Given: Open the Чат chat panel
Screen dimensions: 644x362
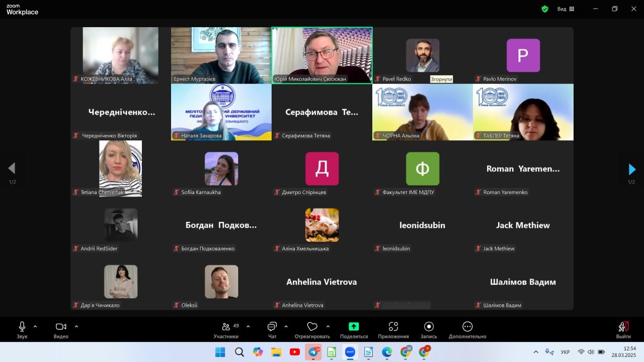Looking at the screenshot, I should point(272,327).
